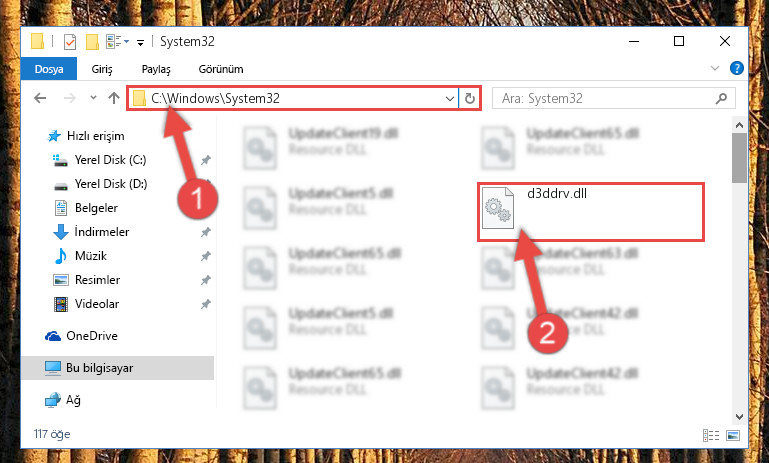Click into the Ara: System32 search box

614,99
